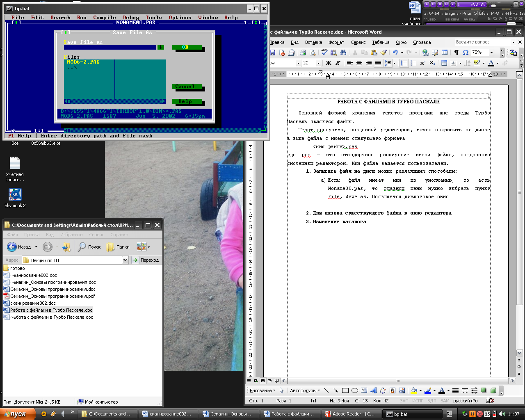This screenshot has height=420, width=525.
Task: Insert WordArt from drawing toolbar
Action: coord(373,390)
